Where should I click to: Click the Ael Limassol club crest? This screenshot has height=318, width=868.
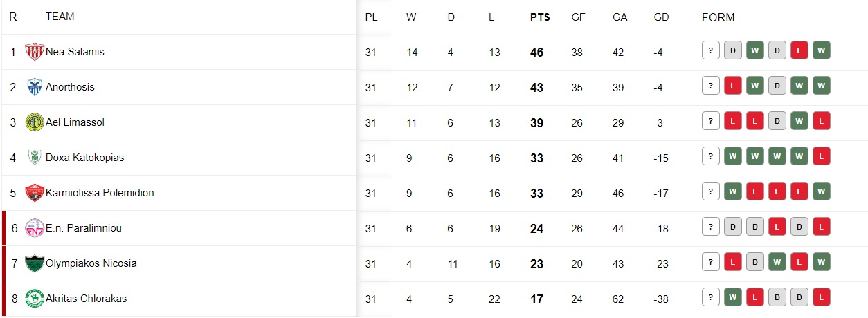tap(35, 122)
